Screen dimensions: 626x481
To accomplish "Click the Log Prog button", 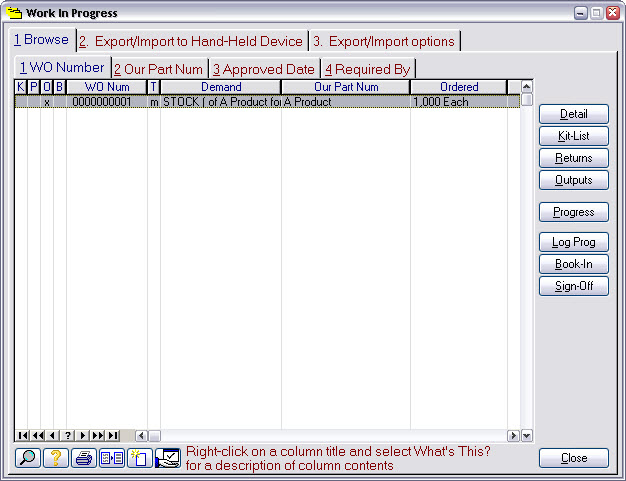I will [x=574, y=242].
